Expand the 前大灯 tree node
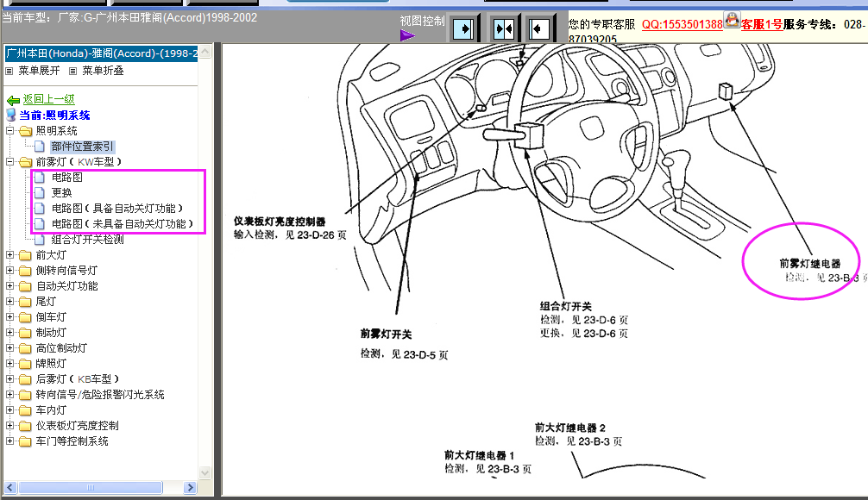The width and height of the screenshot is (868, 500). point(10,255)
